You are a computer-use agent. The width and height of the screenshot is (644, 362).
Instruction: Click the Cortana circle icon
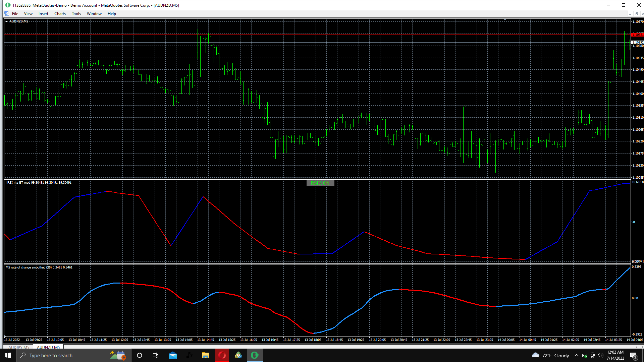(x=140, y=355)
